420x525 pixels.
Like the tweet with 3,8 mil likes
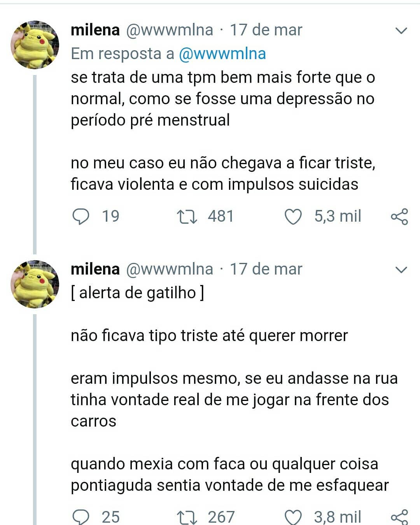click(x=293, y=517)
